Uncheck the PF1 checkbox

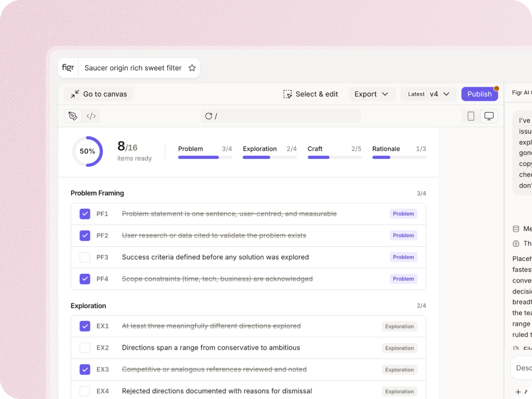pos(85,214)
